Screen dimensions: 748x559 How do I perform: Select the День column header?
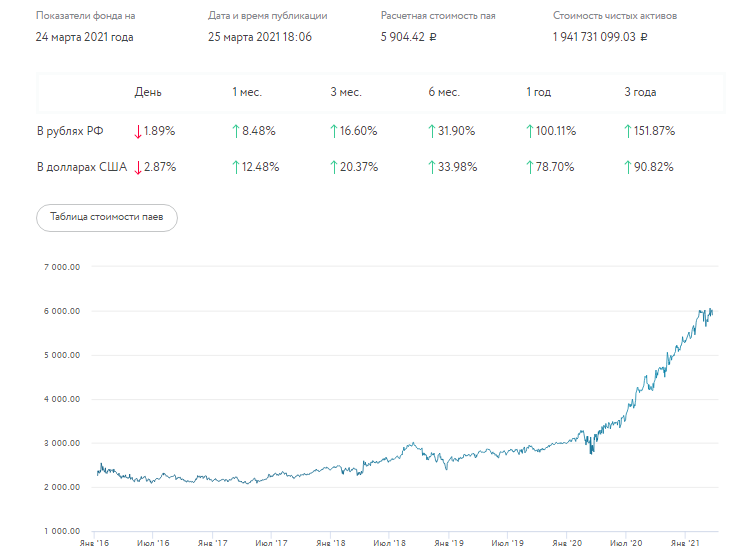[148, 92]
